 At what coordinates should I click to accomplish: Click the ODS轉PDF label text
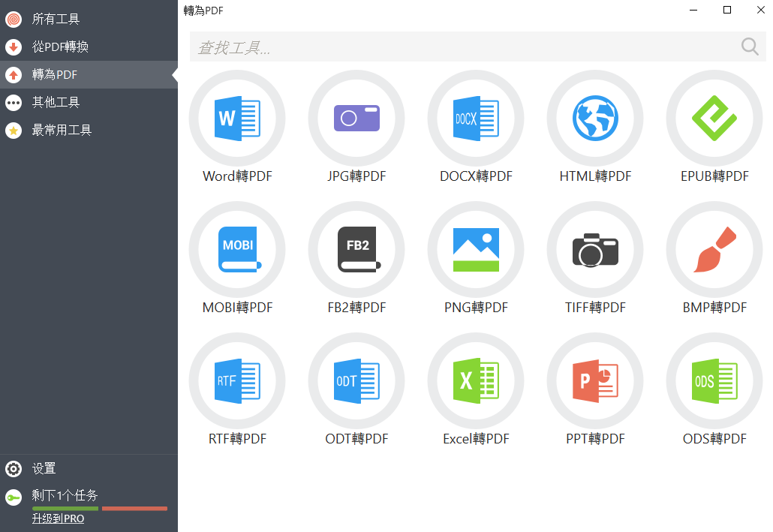[714, 439]
